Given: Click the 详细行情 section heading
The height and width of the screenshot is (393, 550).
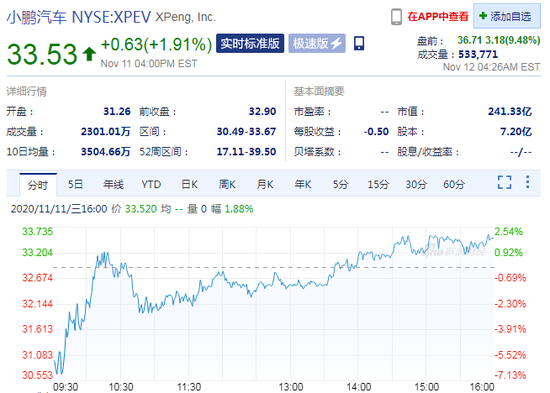Looking at the screenshot, I should [x=27, y=92].
